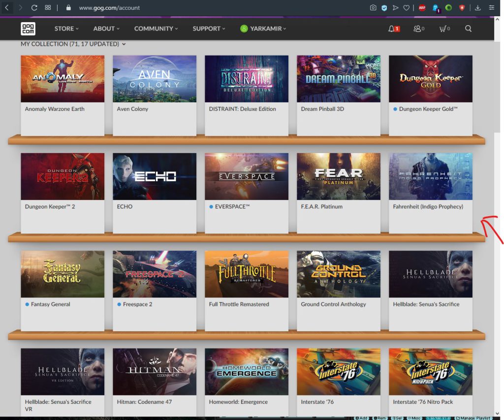Screen dimensions: 504x420
Task: Open the browser downloads icon
Action: [x=477, y=7]
